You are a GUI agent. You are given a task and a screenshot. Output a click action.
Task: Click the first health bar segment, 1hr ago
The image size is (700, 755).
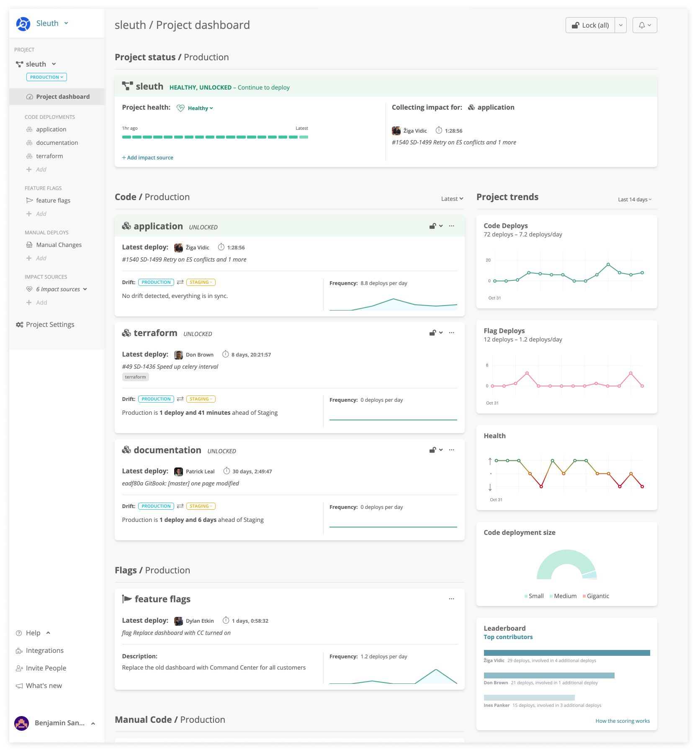[x=126, y=137]
